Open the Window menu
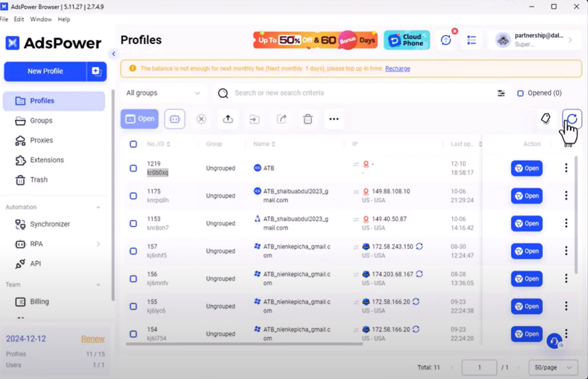Image resolution: width=588 pixels, height=379 pixels. [41, 19]
